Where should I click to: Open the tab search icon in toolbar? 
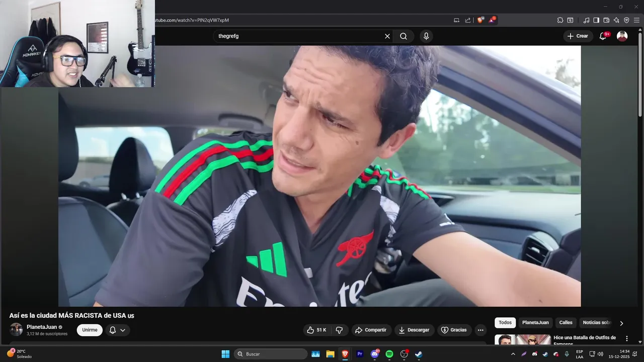570,20
